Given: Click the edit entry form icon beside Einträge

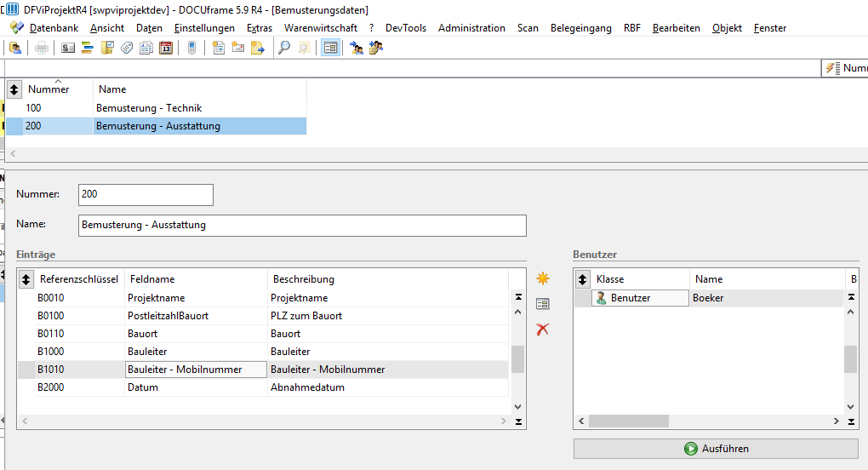Looking at the screenshot, I should point(543,304).
